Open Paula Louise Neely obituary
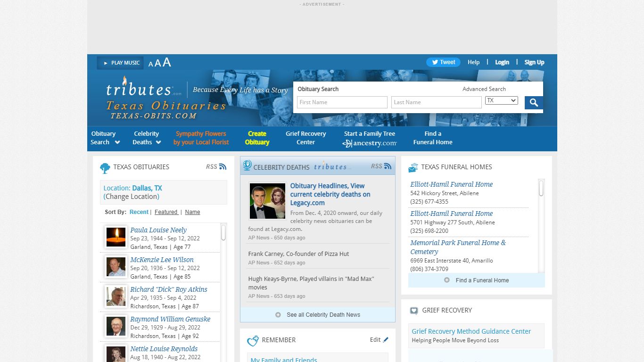Screen dimensions: 644x362 coord(158,230)
